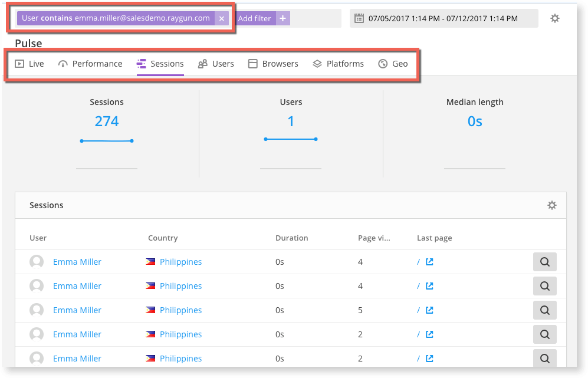The height and width of the screenshot is (378, 588).
Task: Click the Platforms layers icon
Action: (317, 63)
